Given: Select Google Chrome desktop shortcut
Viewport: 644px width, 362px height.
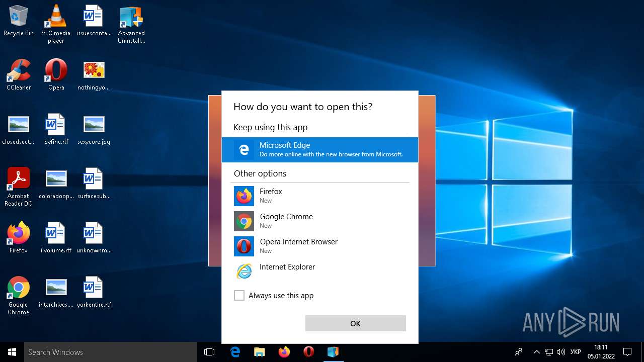Looking at the screenshot, I should [19, 296].
